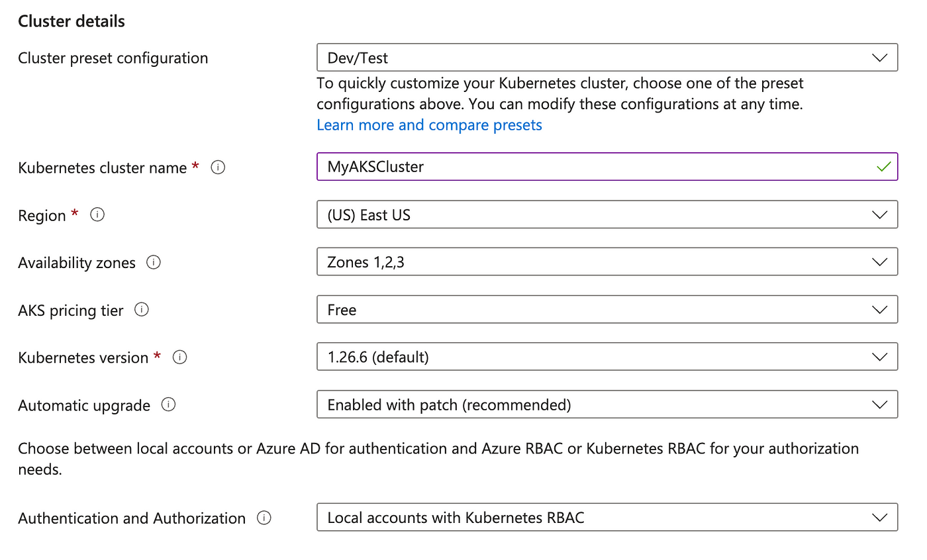Click the Authentication and Authorization label
The image size is (927, 560).
[x=132, y=518]
